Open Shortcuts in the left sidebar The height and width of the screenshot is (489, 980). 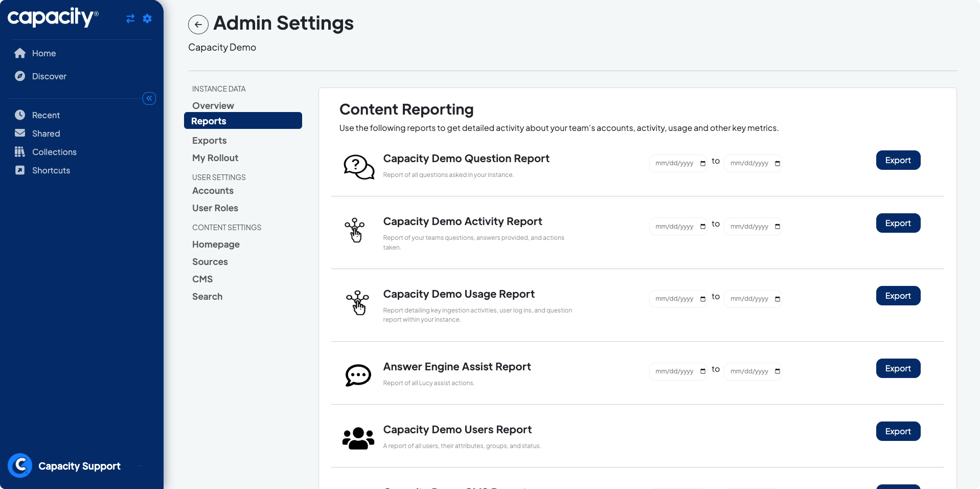coord(51,170)
